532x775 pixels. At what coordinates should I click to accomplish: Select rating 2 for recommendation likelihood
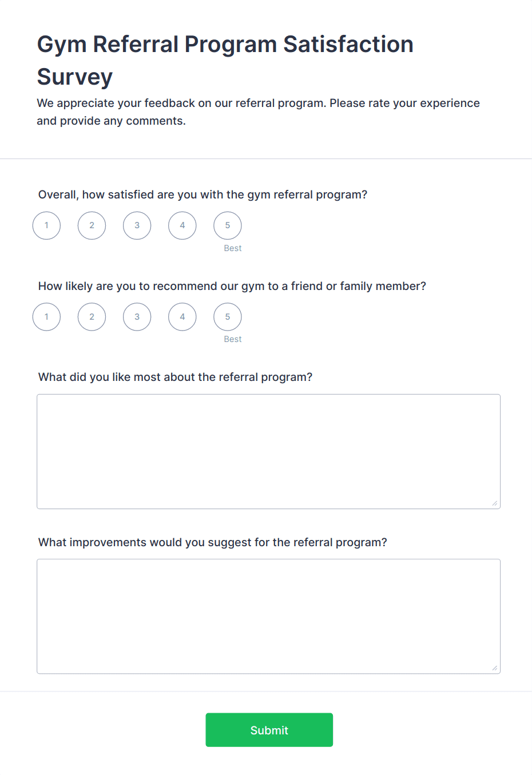pyautogui.click(x=92, y=316)
